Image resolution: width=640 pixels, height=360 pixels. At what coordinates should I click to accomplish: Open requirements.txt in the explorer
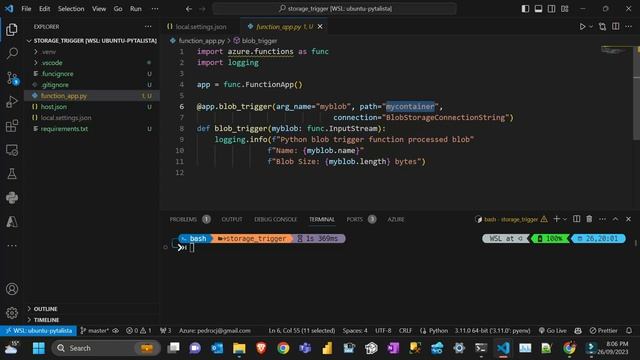point(92,129)
